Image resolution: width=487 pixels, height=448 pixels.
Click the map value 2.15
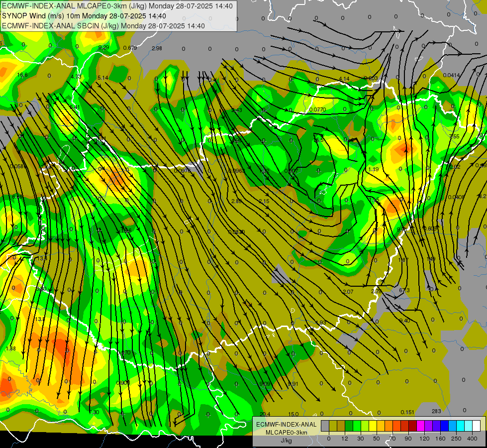(x=264, y=201)
